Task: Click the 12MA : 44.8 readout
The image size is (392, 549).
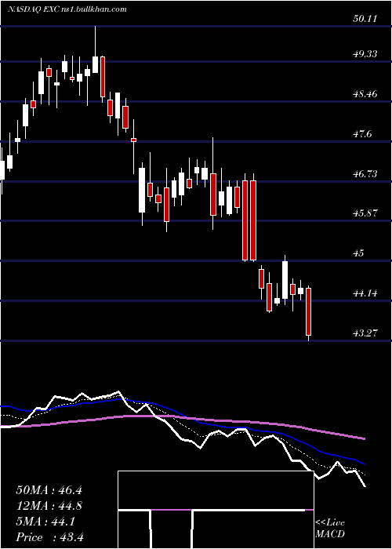Action: coord(49,506)
